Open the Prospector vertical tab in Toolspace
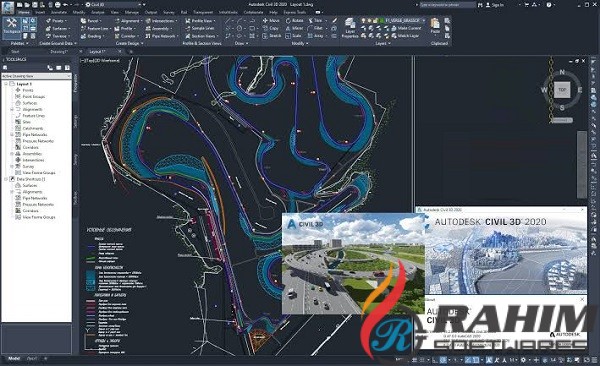This screenshot has width=600, height=366. tap(75, 83)
